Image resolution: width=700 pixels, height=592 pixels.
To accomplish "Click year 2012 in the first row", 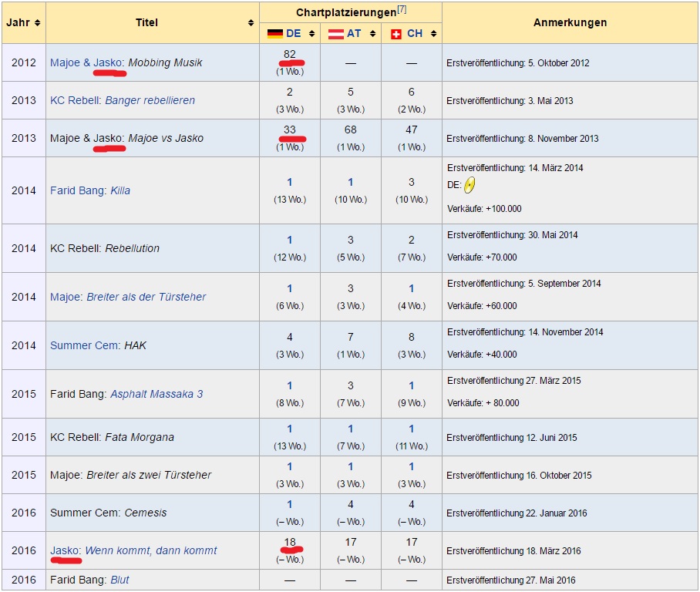I will pyautogui.click(x=24, y=62).
